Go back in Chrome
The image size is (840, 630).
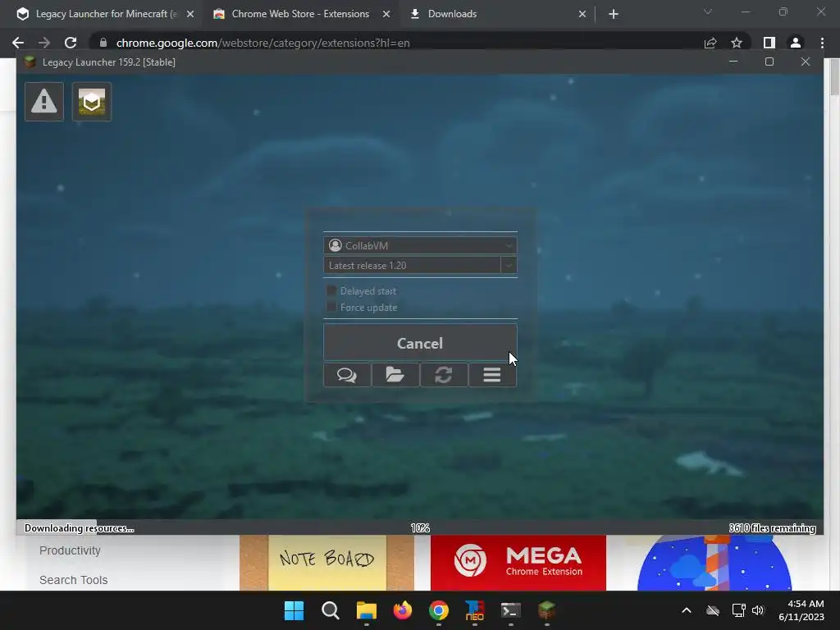point(18,43)
